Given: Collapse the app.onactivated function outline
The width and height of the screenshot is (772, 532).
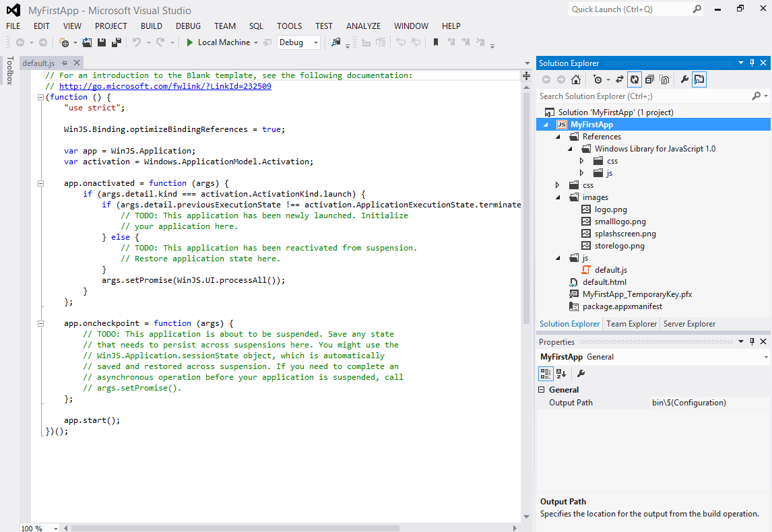Looking at the screenshot, I should click(x=41, y=184).
